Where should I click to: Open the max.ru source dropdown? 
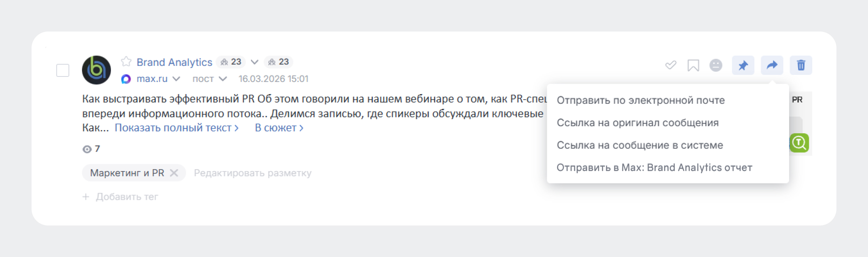point(177,79)
